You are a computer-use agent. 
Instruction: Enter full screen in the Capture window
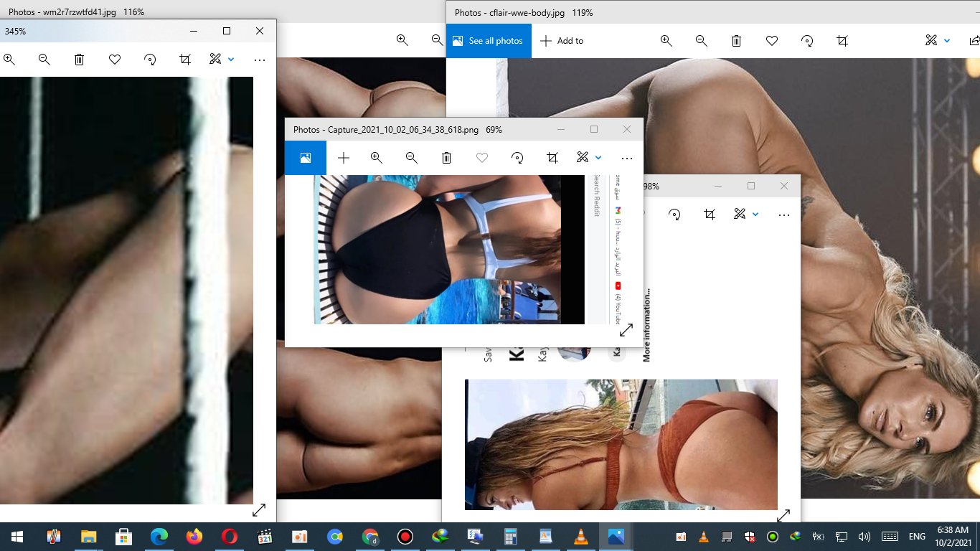626,330
